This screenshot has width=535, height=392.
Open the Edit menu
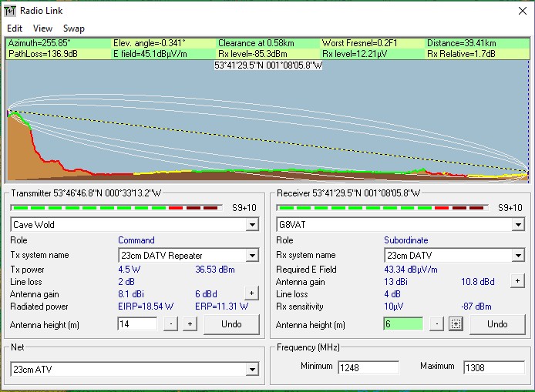(15, 28)
